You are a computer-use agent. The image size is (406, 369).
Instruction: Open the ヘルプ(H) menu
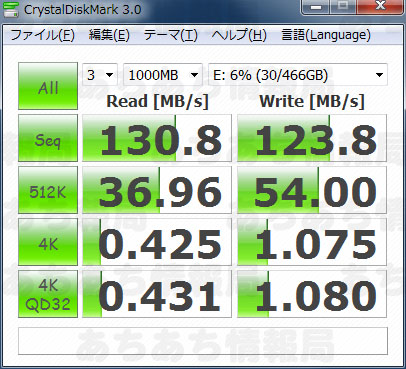[239, 35]
